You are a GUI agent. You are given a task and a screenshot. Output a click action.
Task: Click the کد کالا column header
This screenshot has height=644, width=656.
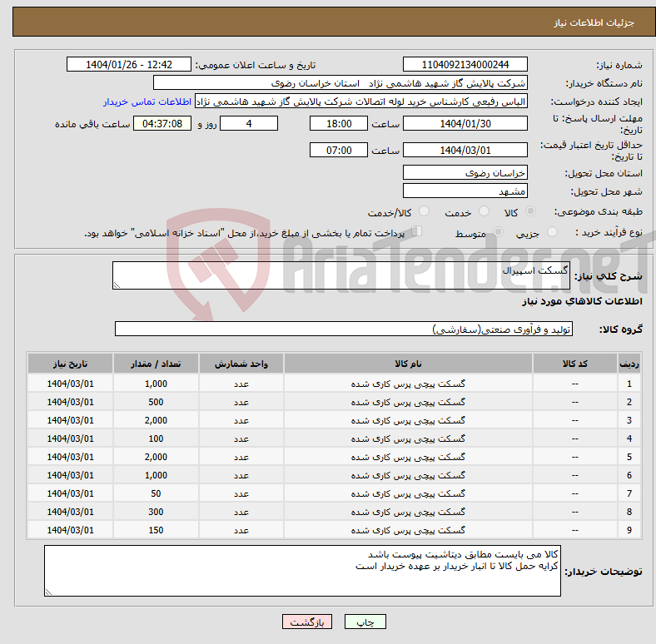click(575, 364)
